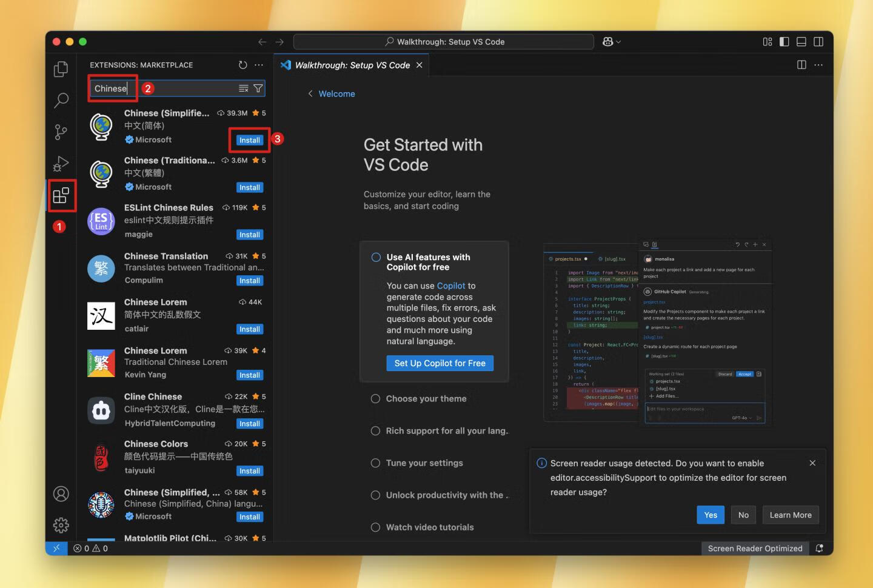Viewport: 873px width, 588px height.
Task: Refresh the extensions marketplace list
Action: tap(242, 65)
